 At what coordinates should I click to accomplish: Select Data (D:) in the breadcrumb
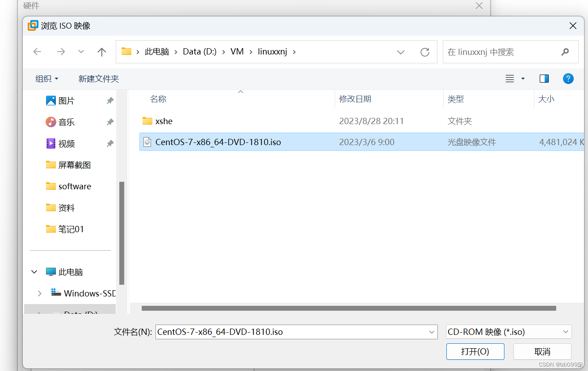[x=200, y=52]
